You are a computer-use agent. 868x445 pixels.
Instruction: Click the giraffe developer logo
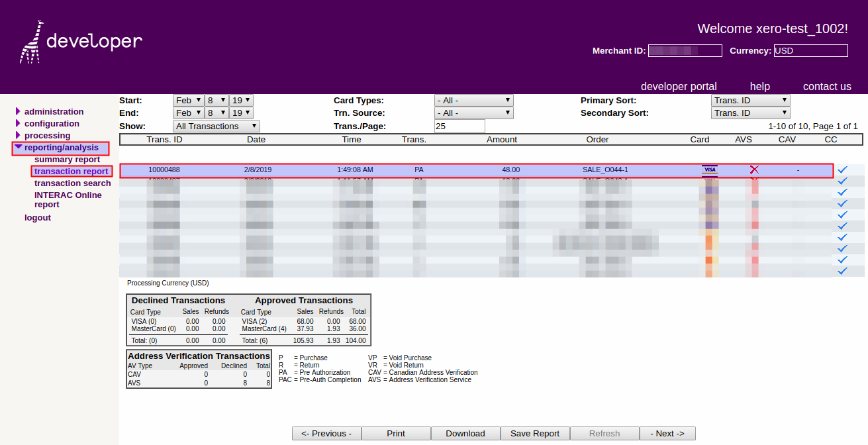pyautogui.click(x=80, y=42)
